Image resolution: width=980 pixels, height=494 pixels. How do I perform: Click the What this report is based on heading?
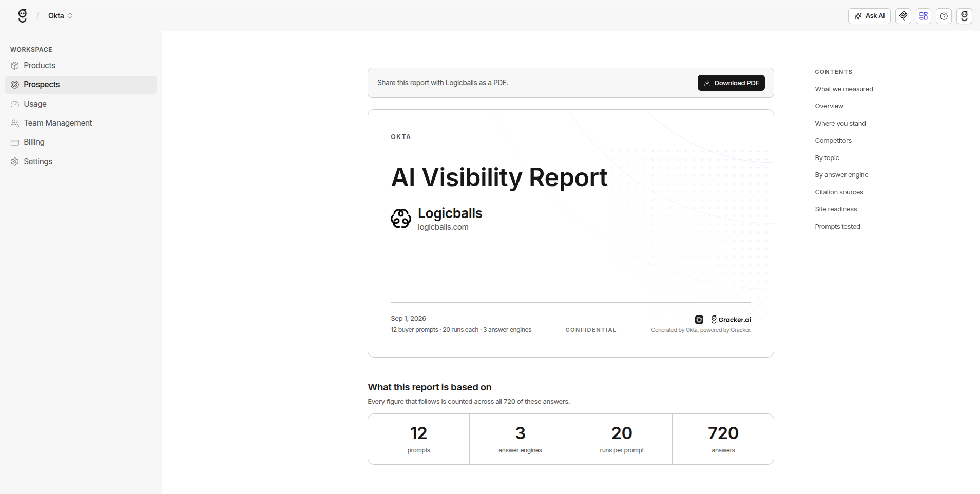(x=429, y=387)
